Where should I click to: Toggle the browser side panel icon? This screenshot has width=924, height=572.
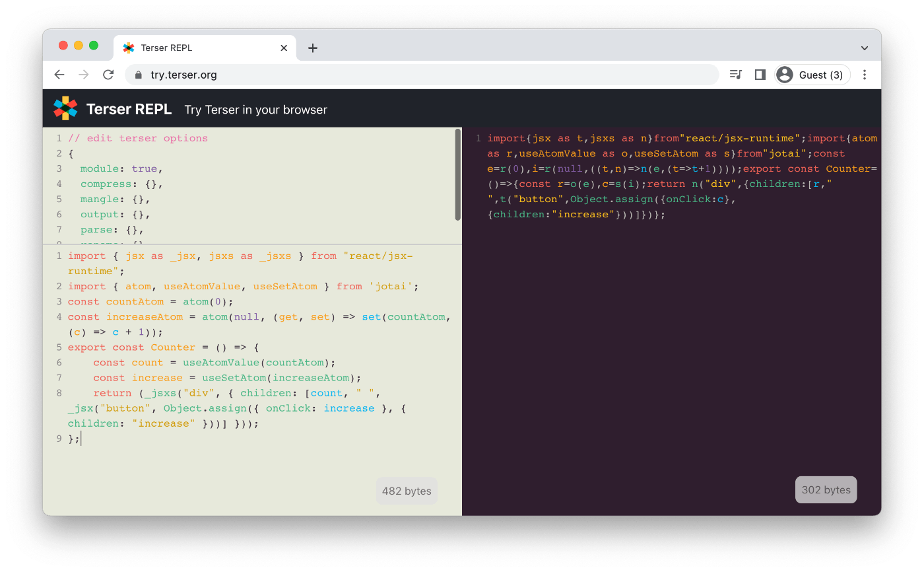click(760, 75)
